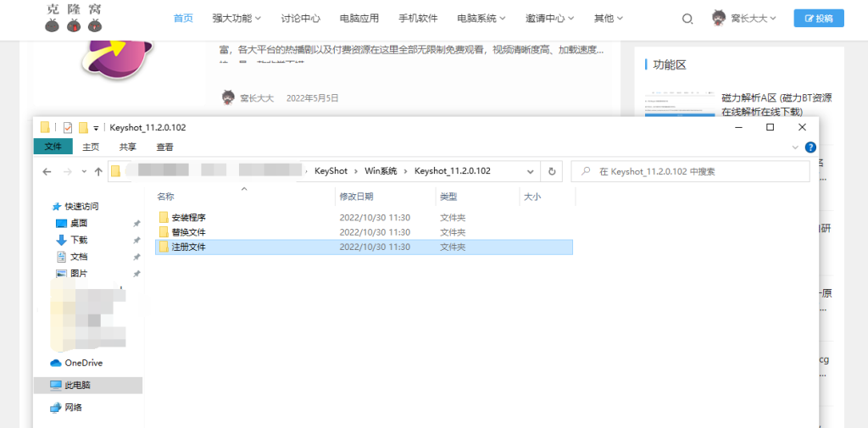Click the 快速访问 star icon
The width and height of the screenshot is (868, 428).
[x=56, y=207]
